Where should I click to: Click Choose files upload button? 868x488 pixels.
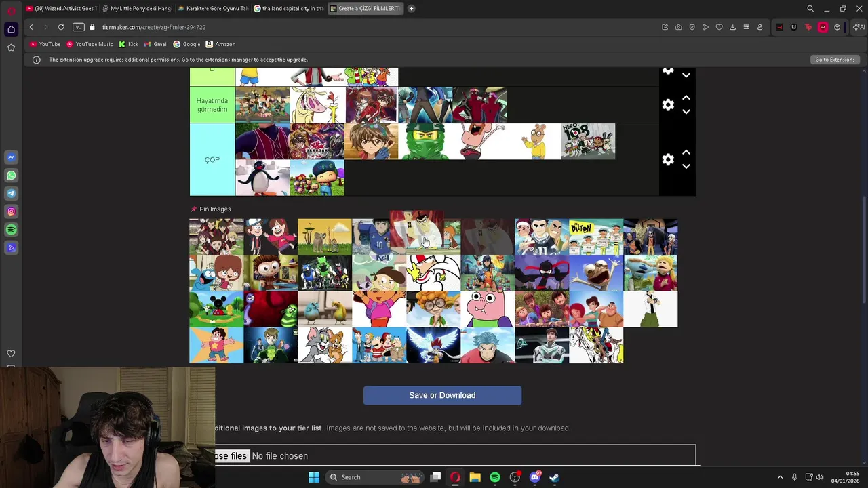point(231,456)
